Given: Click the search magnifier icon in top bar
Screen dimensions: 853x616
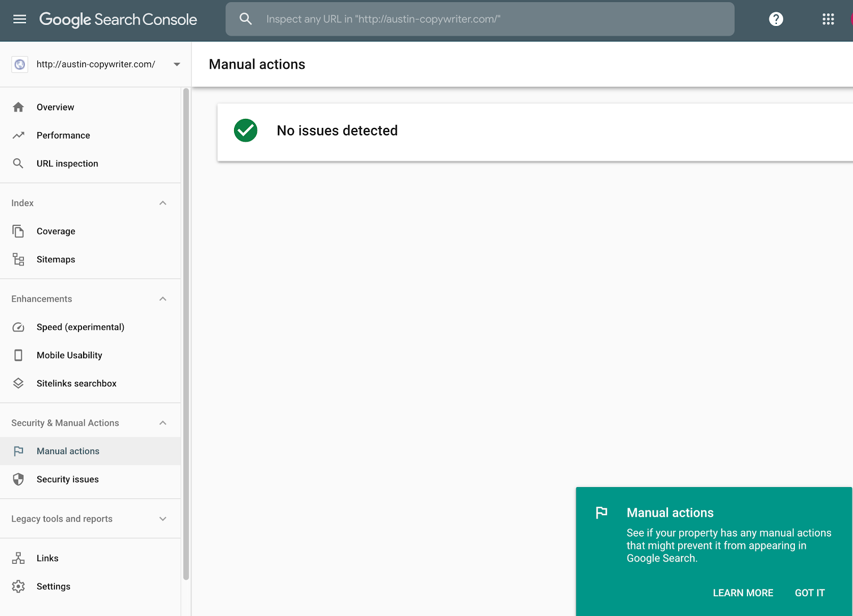Looking at the screenshot, I should coord(245,19).
